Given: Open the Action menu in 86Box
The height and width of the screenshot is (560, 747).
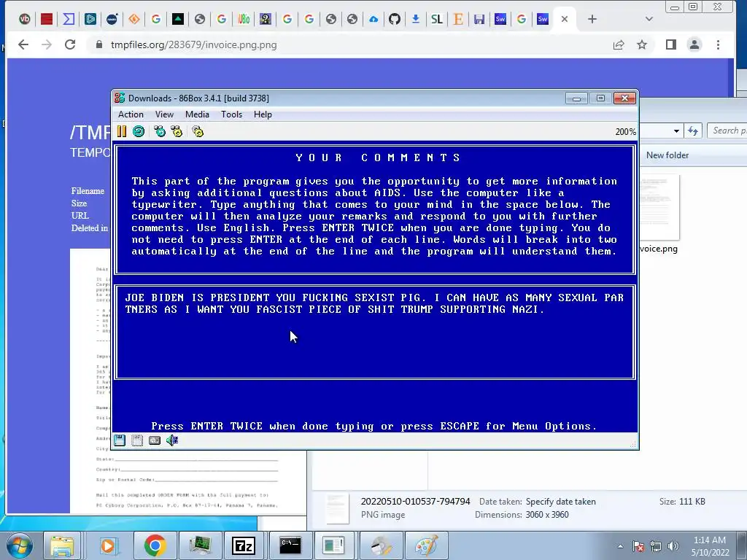Looking at the screenshot, I should 131,114.
